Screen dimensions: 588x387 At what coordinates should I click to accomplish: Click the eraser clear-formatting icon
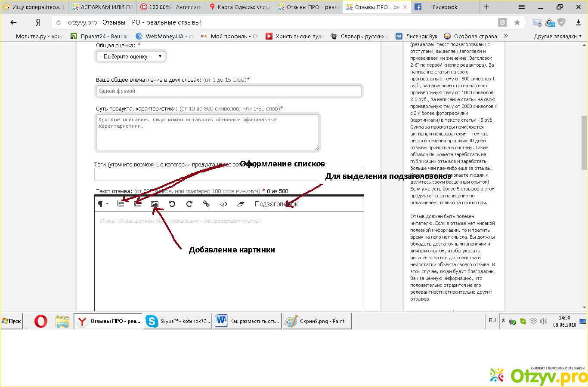(241, 204)
